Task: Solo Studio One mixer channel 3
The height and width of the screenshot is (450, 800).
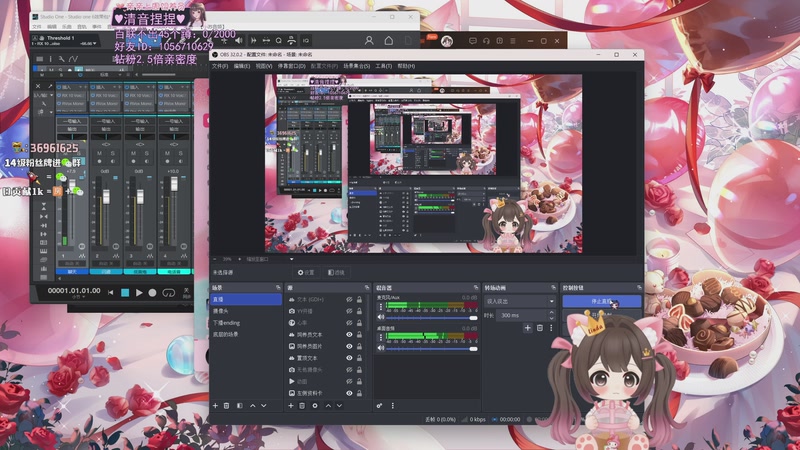Action: [147, 154]
